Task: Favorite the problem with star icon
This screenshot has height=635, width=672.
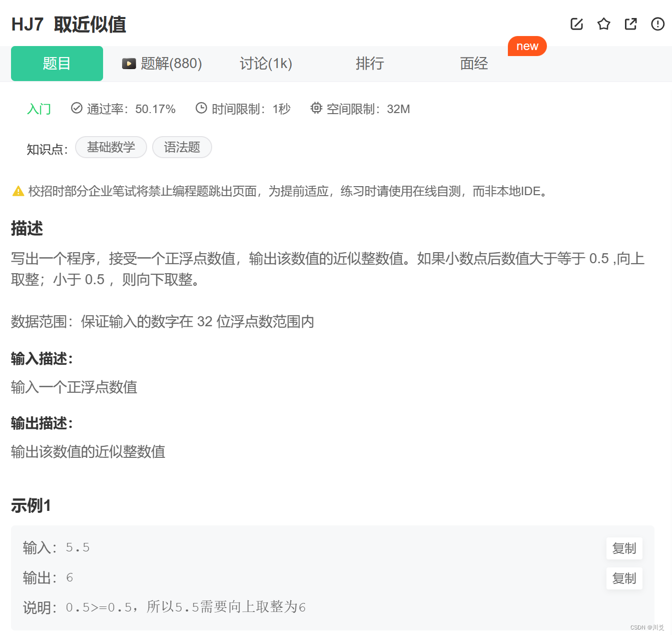Action: tap(603, 24)
